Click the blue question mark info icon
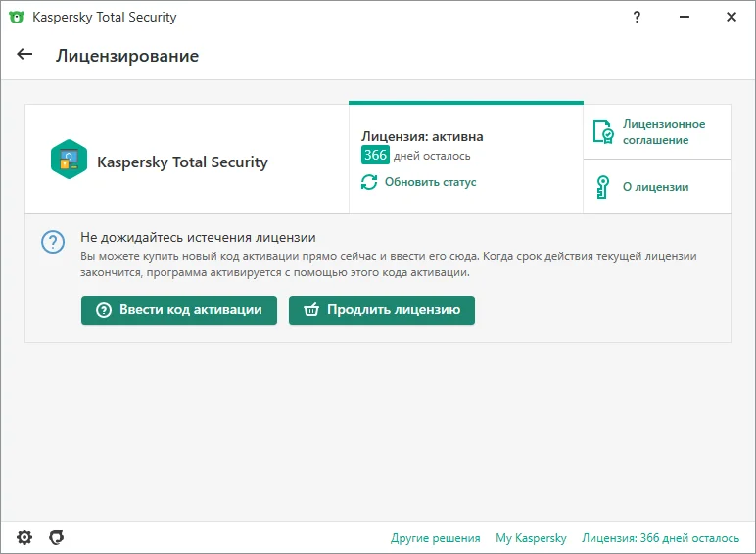This screenshot has height=554, width=756. (x=52, y=241)
